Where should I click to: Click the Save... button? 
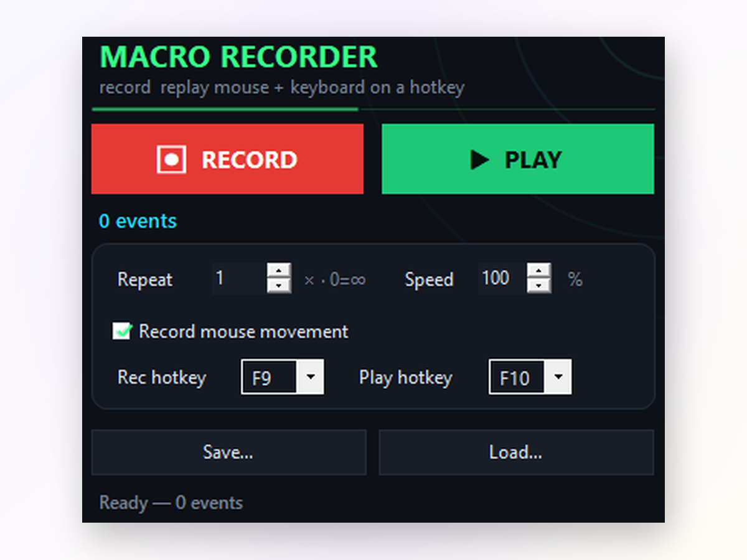click(x=228, y=452)
